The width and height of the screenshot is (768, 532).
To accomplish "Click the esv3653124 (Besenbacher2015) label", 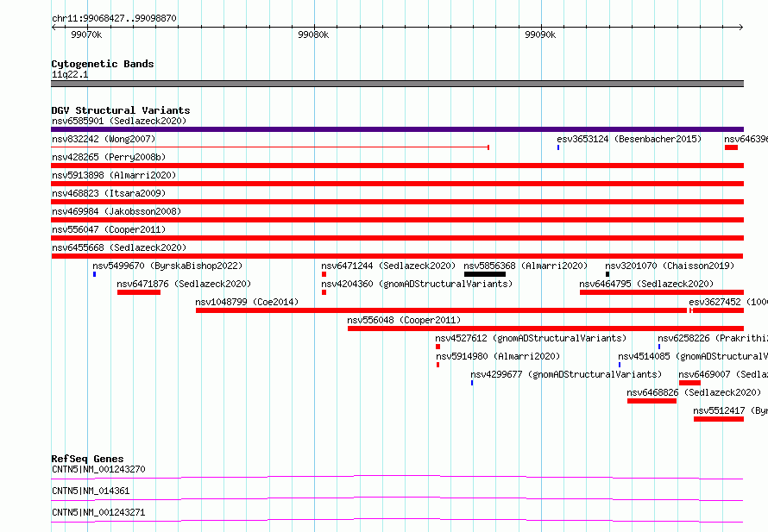I will (629, 139).
